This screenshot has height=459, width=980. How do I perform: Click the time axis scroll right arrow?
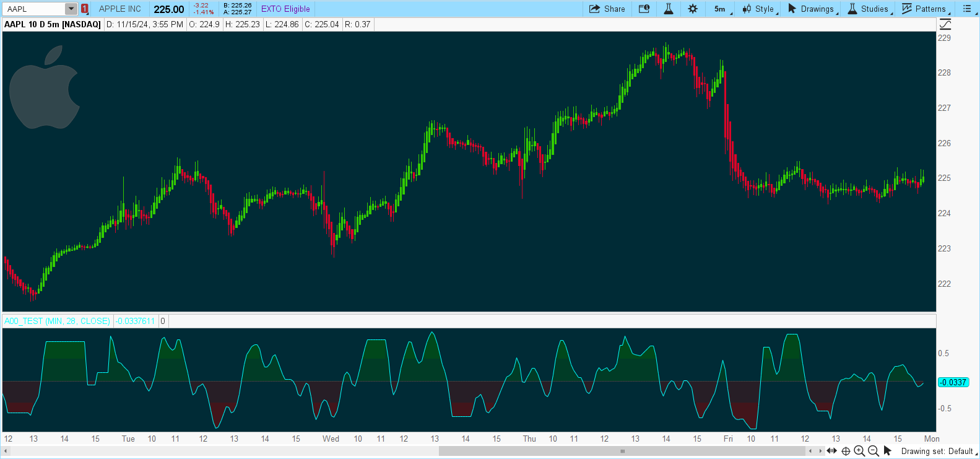point(820,451)
